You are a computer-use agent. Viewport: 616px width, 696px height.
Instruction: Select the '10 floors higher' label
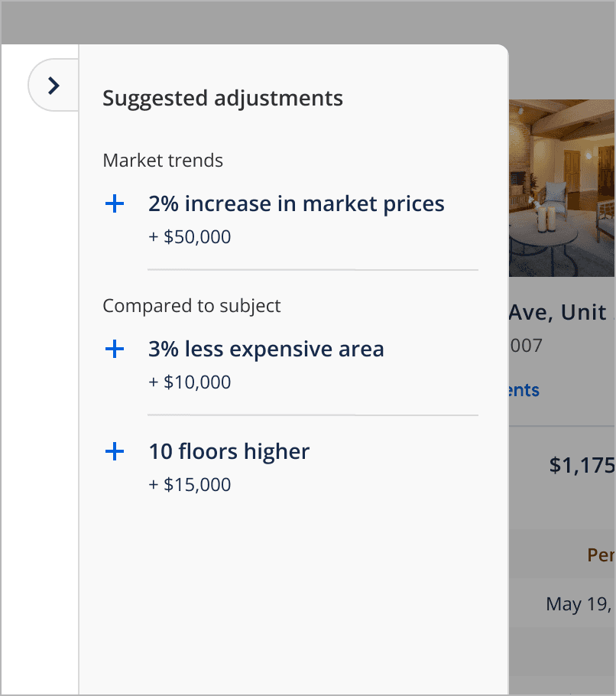229,452
